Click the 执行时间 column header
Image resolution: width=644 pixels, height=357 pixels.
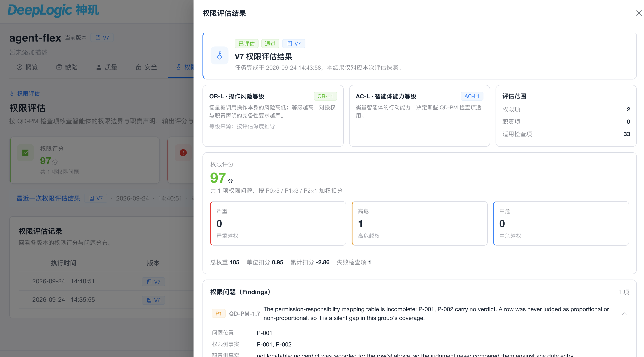pyautogui.click(x=63, y=263)
